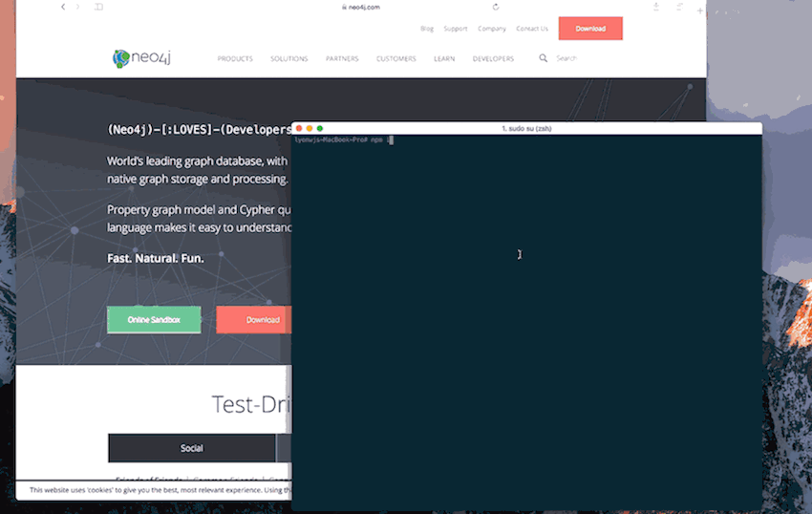This screenshot has width=812, height=514.
Task: Open the DEVELOPERS menu
Action: pos(493,58)
